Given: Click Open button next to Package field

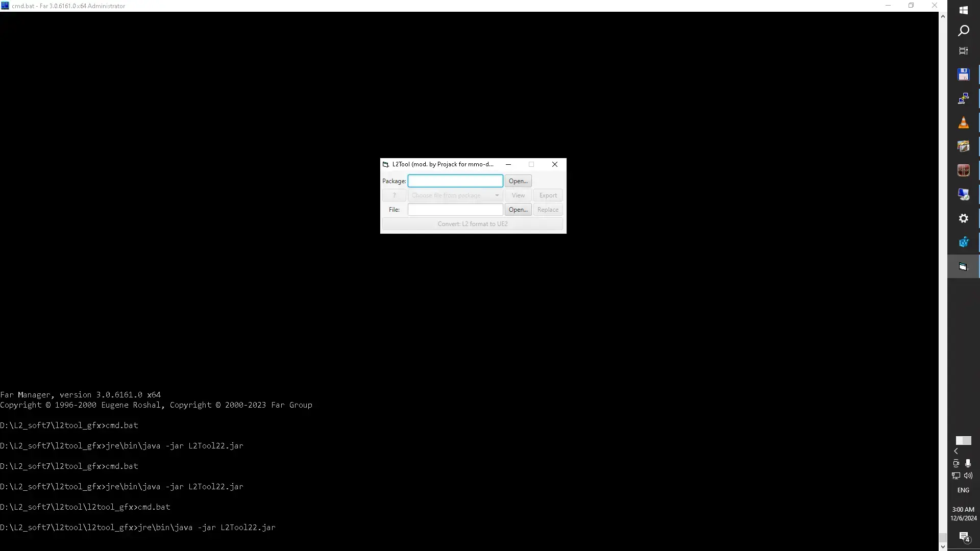Looking at the screenshot, I should pyautogui.click(x=518, y=181).
